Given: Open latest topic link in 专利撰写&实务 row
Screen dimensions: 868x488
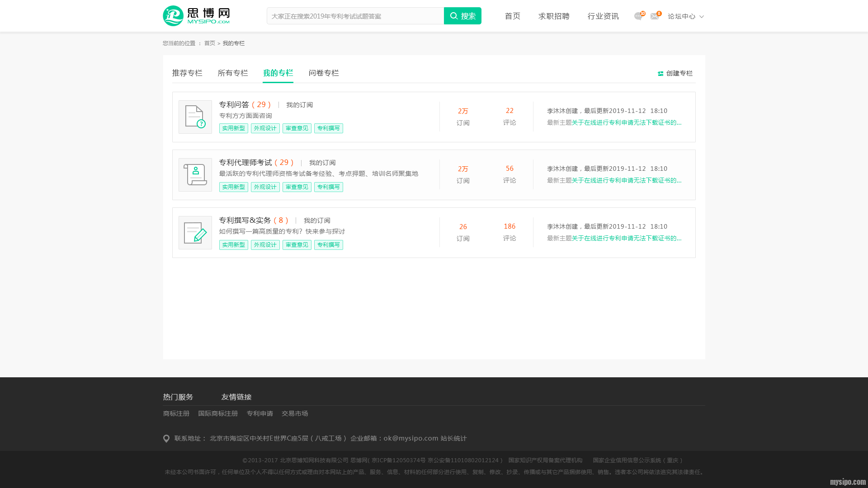Looking at the screenshot, I should click(626, 238).
